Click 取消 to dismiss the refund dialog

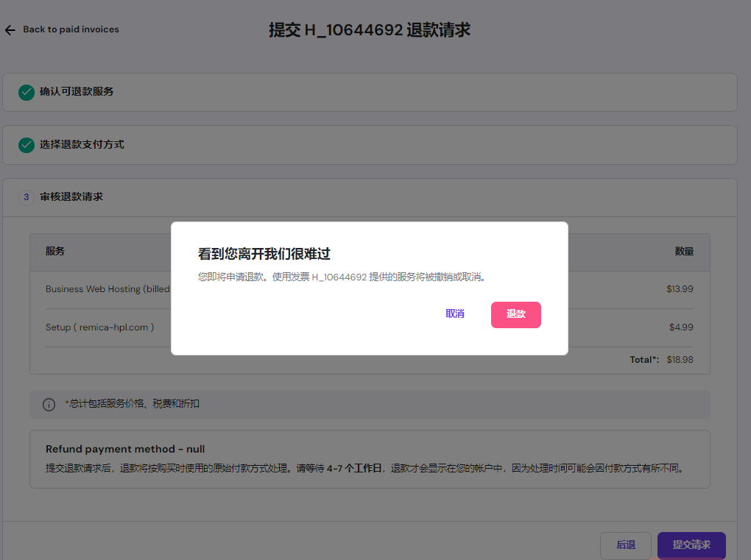point(454,313)
